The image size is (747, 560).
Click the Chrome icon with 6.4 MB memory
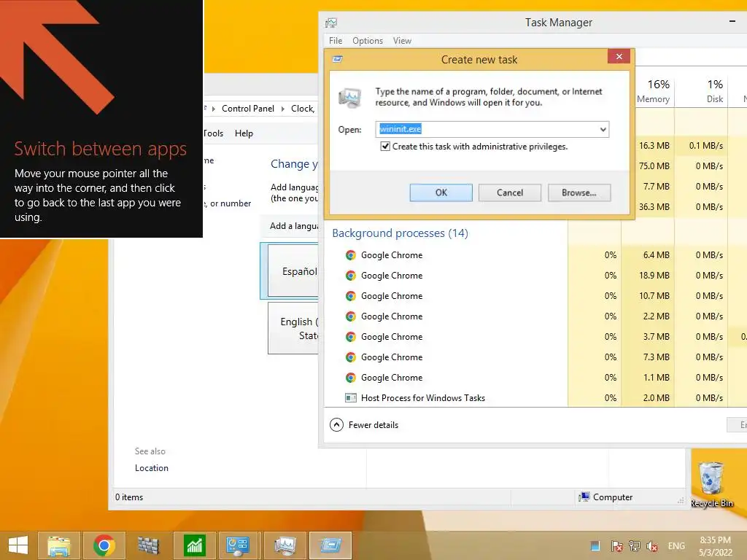tap(351, 255)
